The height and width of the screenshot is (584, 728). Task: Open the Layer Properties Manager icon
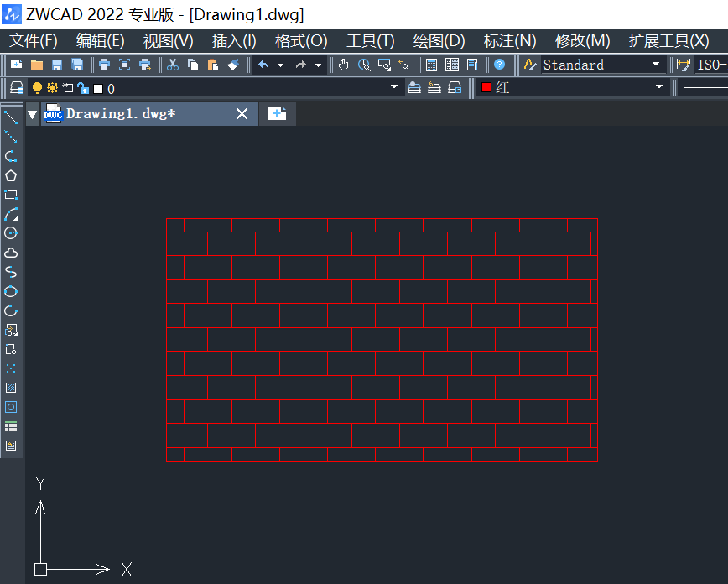pos(17,88)
